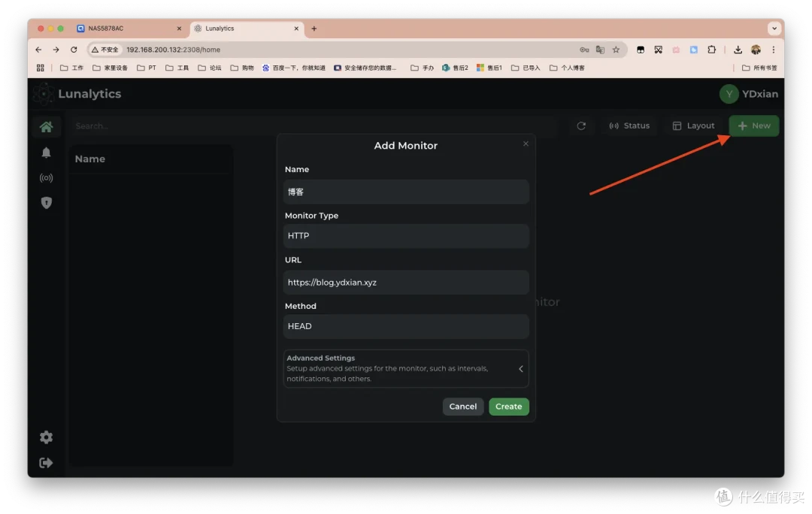The height and width of the screenshot is (514, 812).
Task: Click the browser address bar URL
Action: (x=174, y=50)
